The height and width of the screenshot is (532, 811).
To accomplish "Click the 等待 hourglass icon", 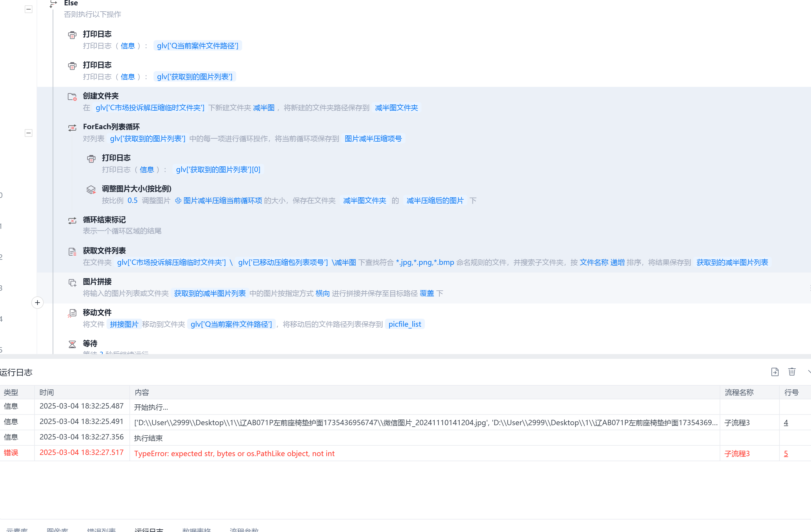I will 72,344.
